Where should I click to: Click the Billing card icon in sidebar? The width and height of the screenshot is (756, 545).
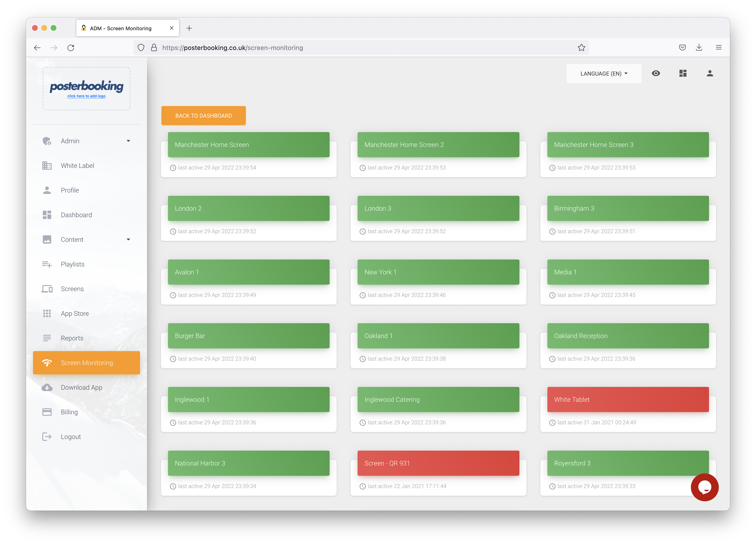pos(47,412)
